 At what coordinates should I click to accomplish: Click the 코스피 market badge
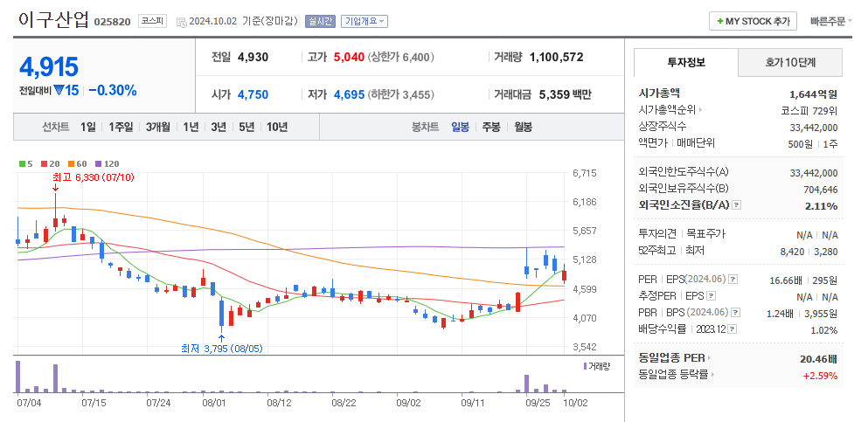(152, 22)
